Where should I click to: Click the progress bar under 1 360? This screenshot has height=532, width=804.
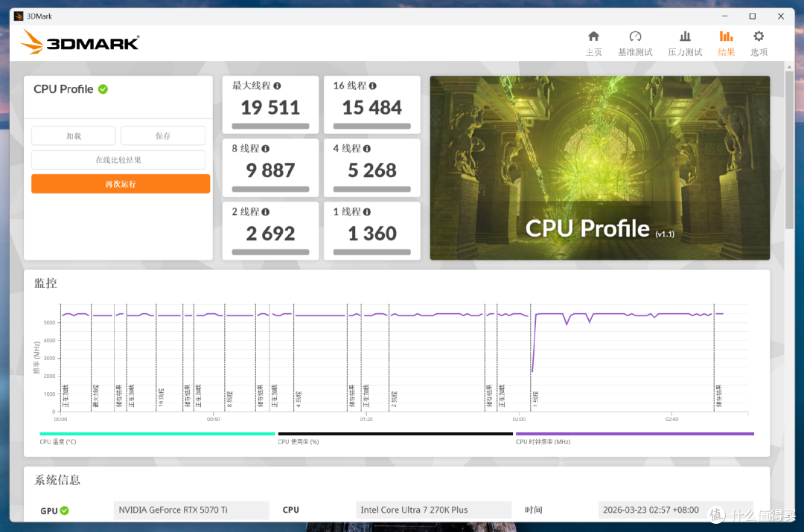point(371,252)
